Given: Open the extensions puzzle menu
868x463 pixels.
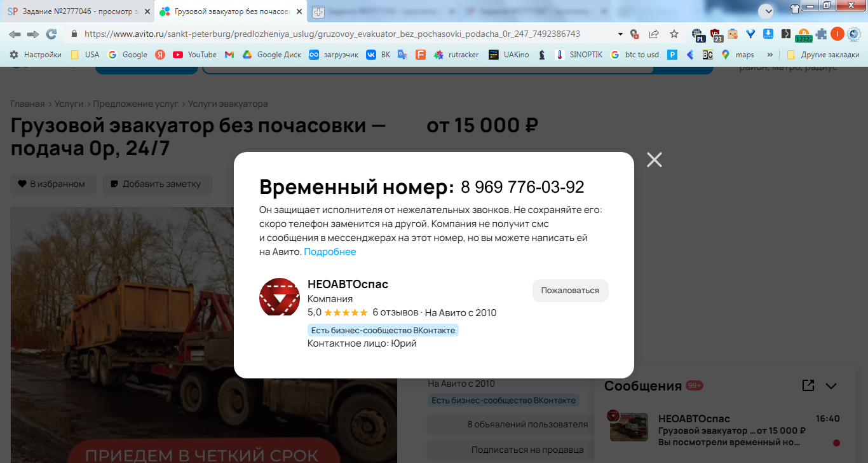Looking at the screenshot, I should (822, 34).
